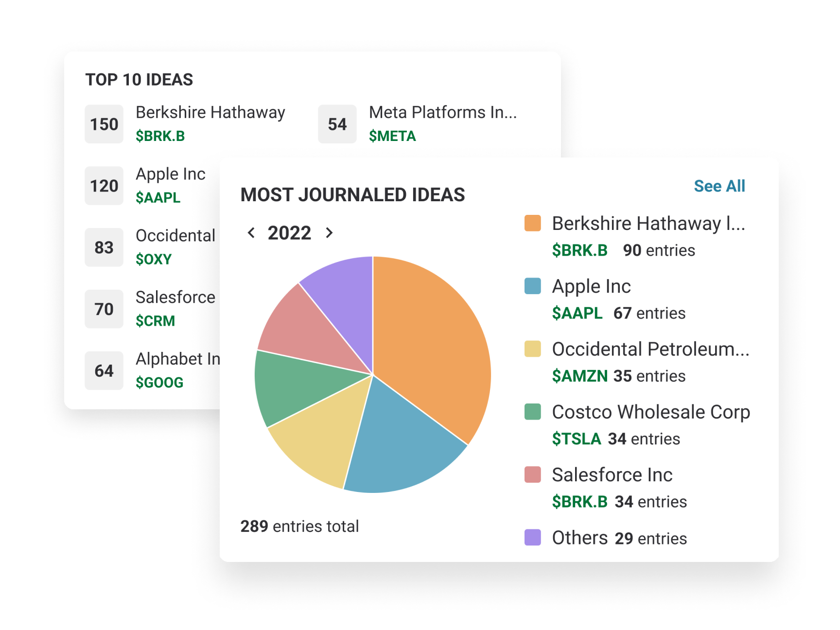840x630 pixels.
Task: Click the $TSLA ticker link
Action: point(577,438)
